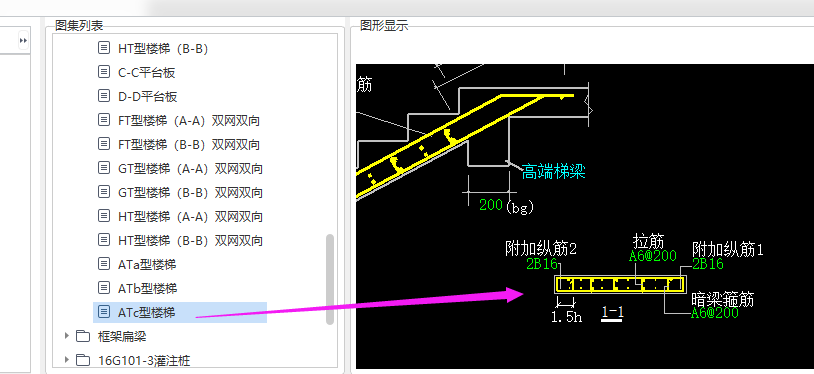Open FT型楼梯 (A-A) 双网双向 item
Viewport: 814px width, 374px height.
coord(189,121)
